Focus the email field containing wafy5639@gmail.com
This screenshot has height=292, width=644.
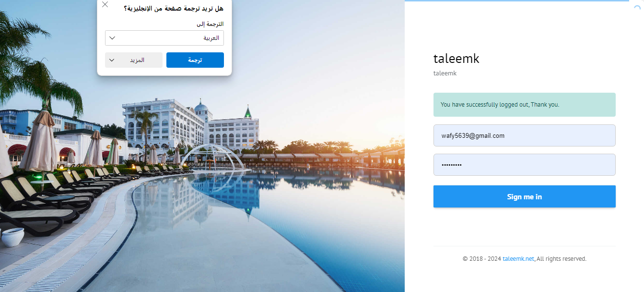click(x=525, y=135)
